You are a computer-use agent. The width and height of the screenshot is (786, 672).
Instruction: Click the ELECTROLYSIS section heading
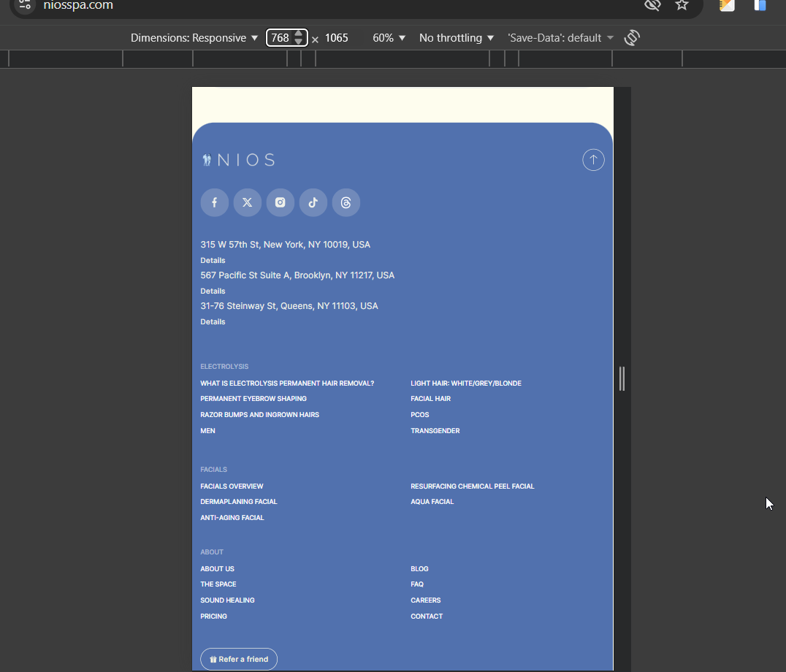click(224, 367)
